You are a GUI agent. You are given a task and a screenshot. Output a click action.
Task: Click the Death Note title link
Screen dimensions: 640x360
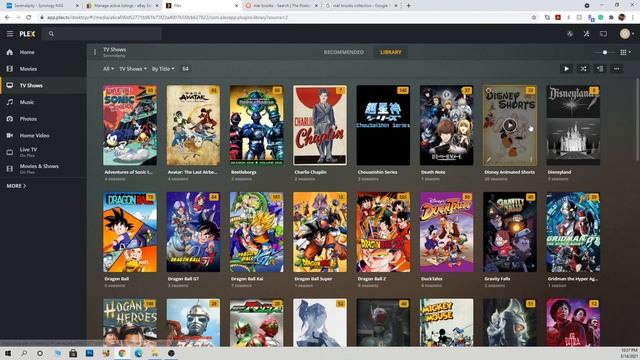pos(433,172)
